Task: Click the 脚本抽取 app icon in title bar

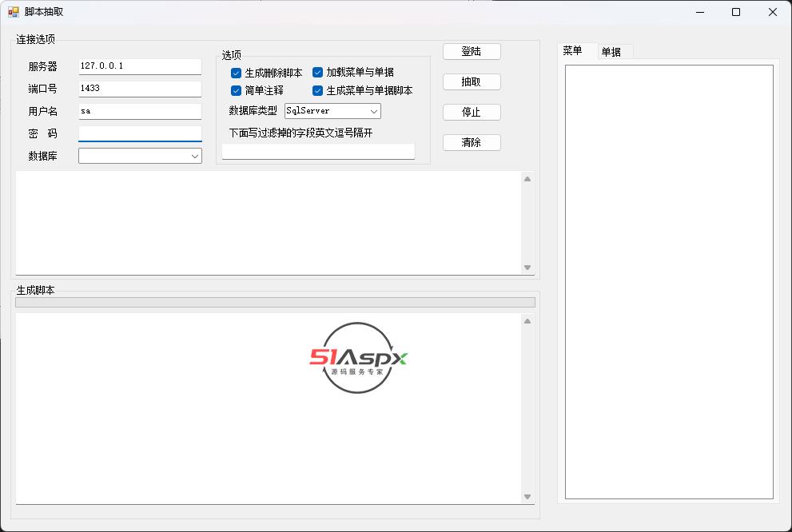Action: tap(14, 12)
